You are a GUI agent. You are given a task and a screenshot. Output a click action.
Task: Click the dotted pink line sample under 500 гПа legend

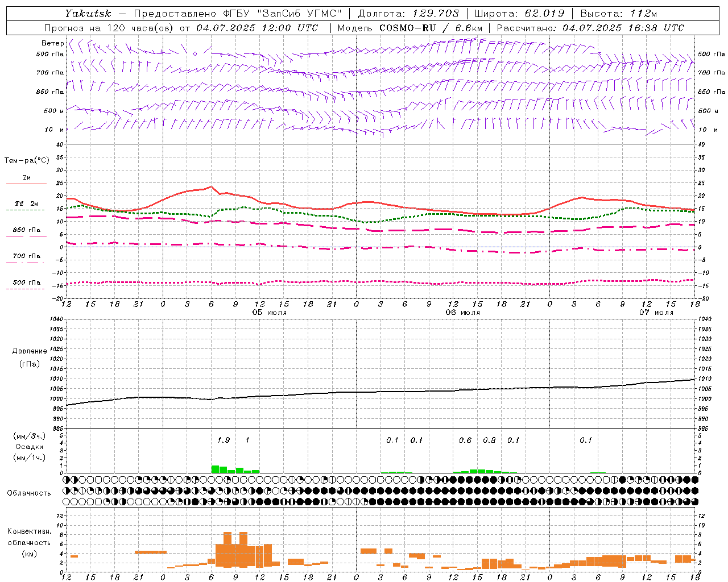pos(25,289)
